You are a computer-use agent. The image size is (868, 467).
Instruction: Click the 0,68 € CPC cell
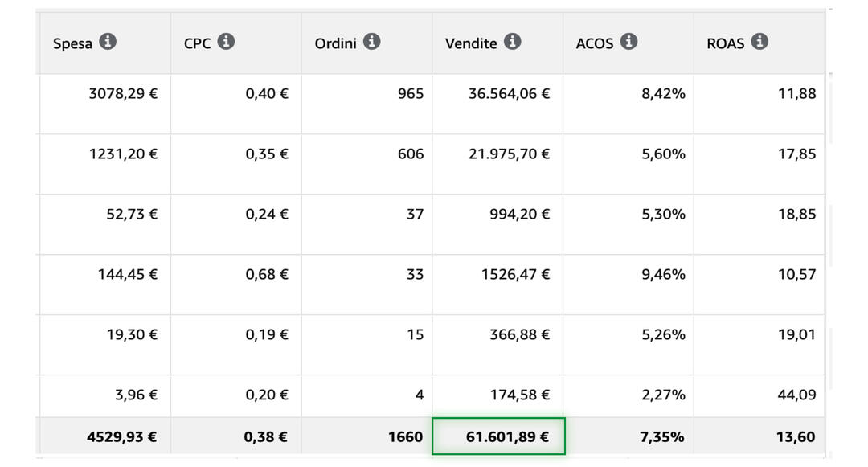[267, 275]
